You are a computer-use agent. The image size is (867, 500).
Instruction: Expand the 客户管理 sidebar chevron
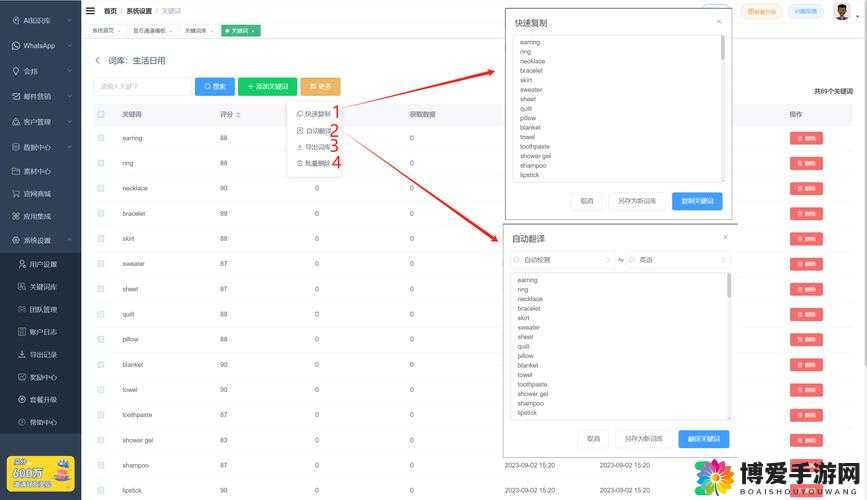pyautogui.click(x=70, y=122)
